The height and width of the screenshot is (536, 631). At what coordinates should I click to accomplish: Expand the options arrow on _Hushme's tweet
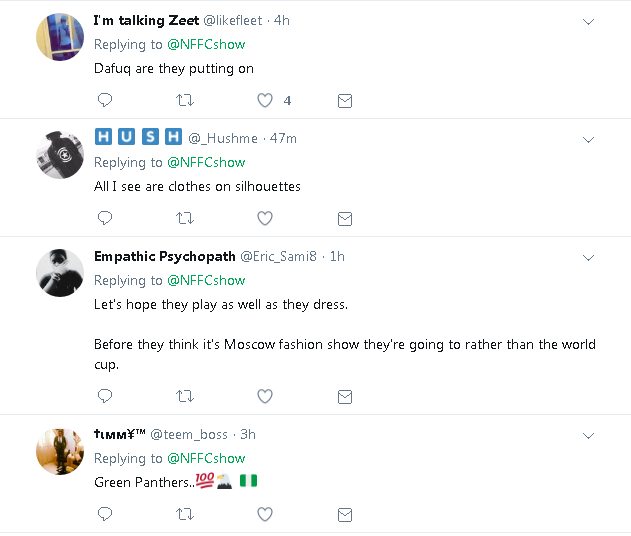(x=588, y=139)
